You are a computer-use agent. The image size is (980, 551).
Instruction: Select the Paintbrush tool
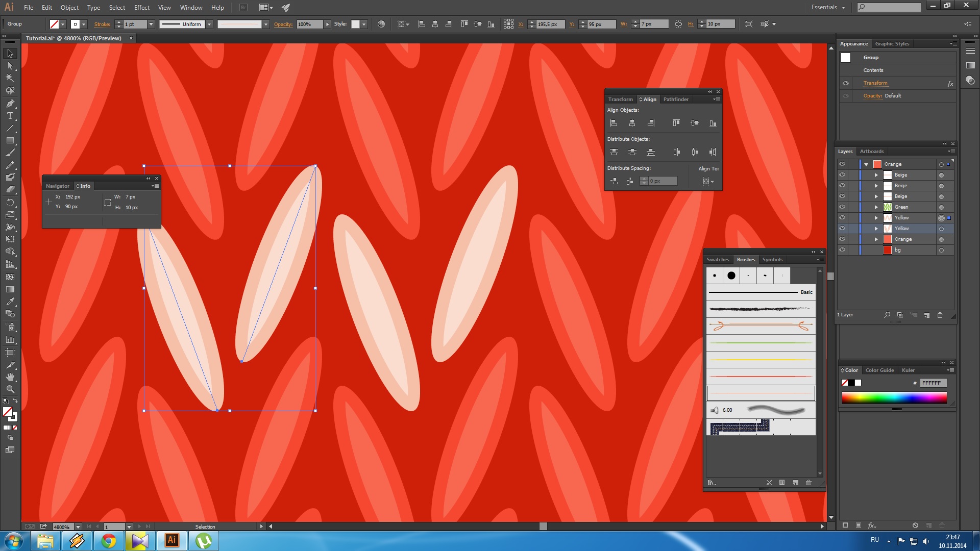point(10,153)
